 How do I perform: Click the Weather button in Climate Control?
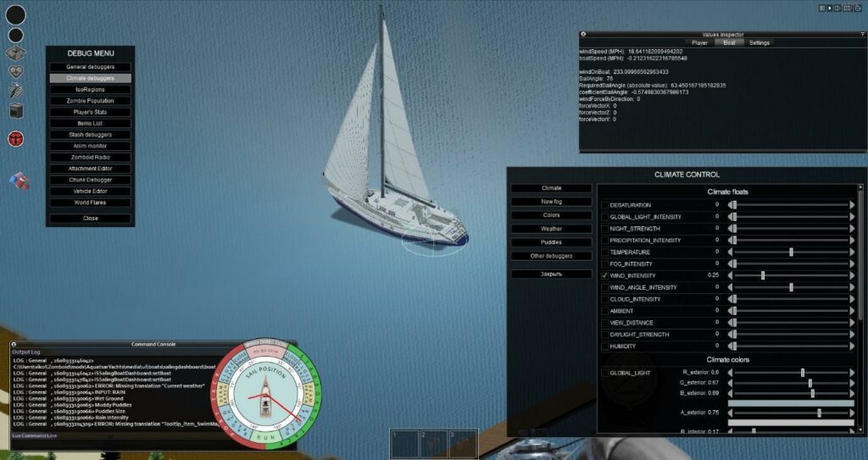click(551, 229)
